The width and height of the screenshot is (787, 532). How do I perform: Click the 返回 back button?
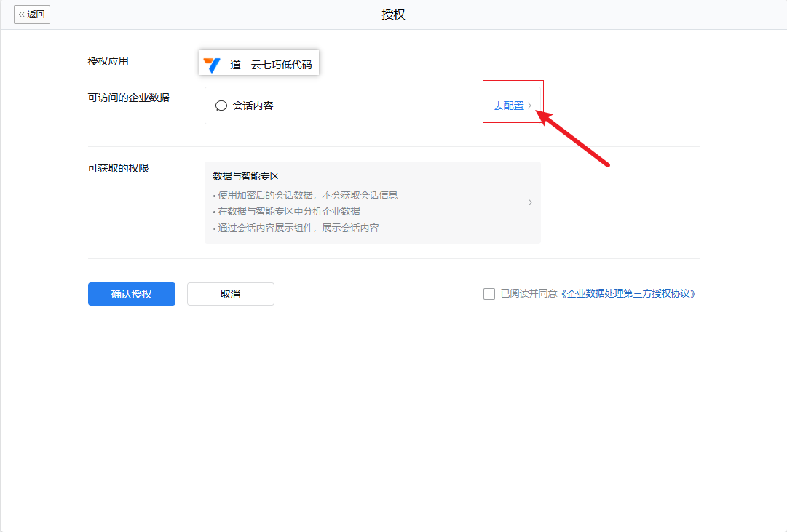pos(32,15)
